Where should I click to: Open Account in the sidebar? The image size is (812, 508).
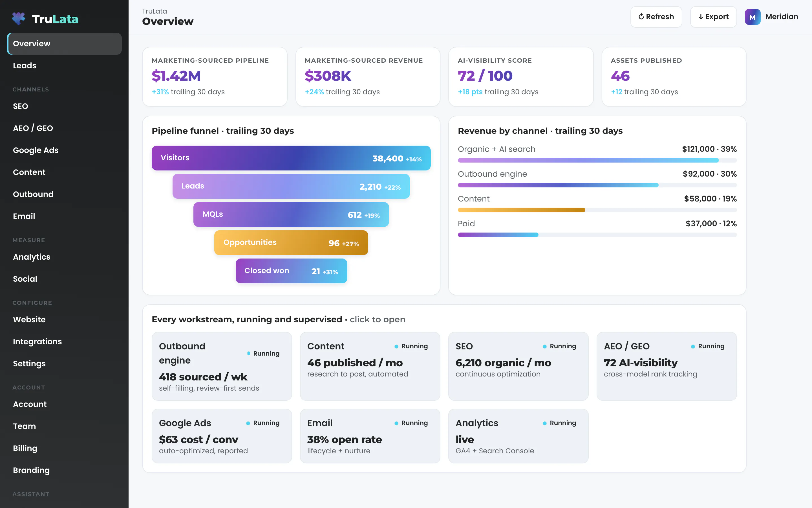click(64, 404)
